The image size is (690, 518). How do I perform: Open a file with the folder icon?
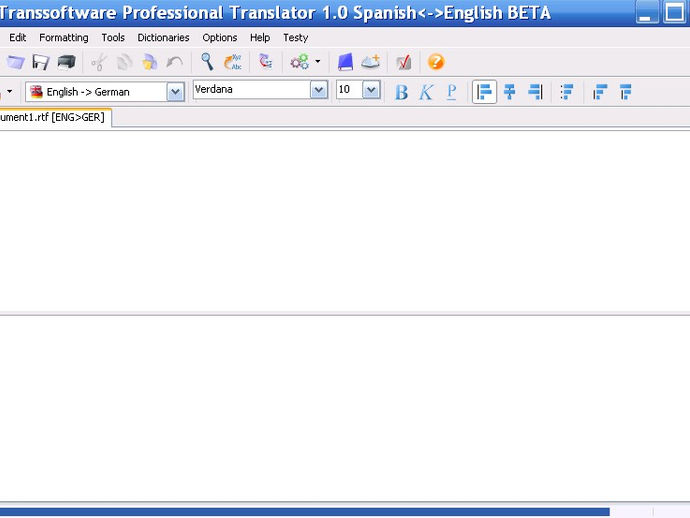click(x=16, y=62)
